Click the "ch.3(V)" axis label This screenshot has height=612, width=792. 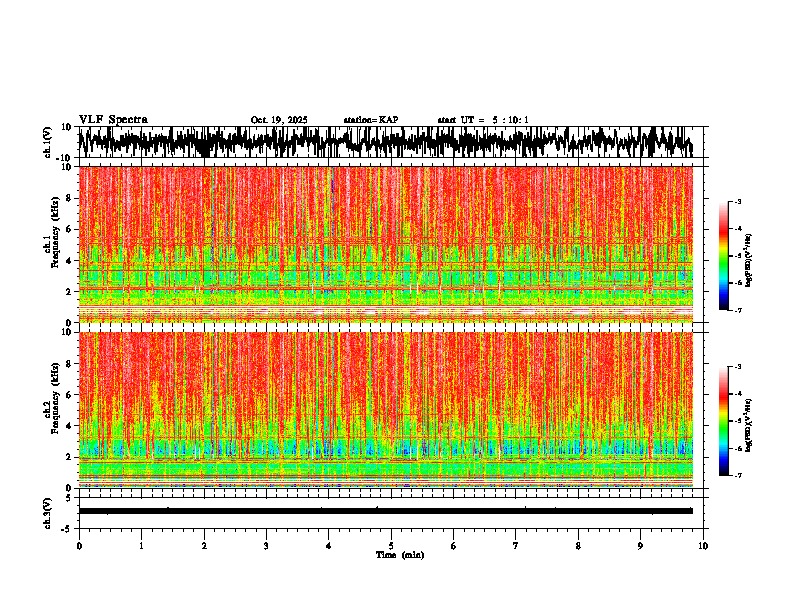(48, 514)
